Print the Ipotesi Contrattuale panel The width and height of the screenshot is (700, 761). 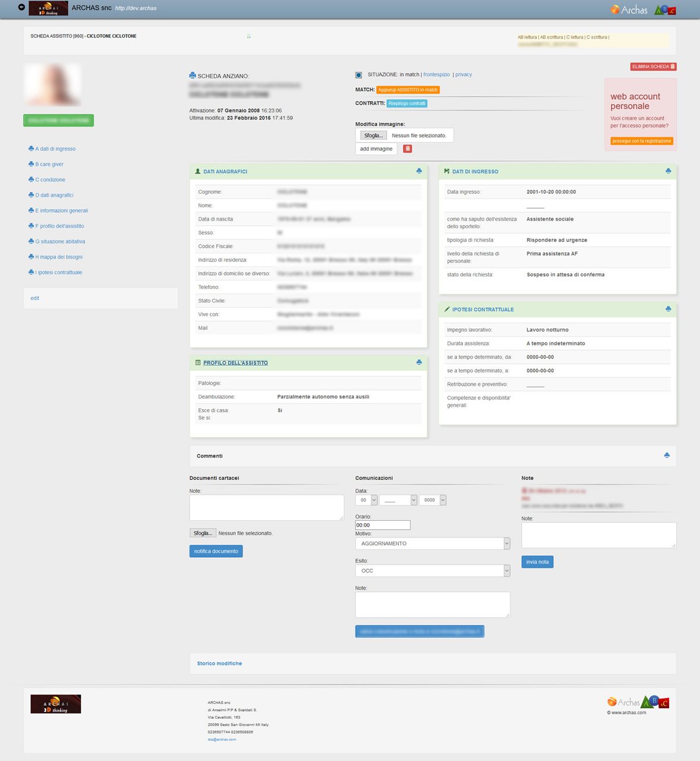(x=668, y=309)
